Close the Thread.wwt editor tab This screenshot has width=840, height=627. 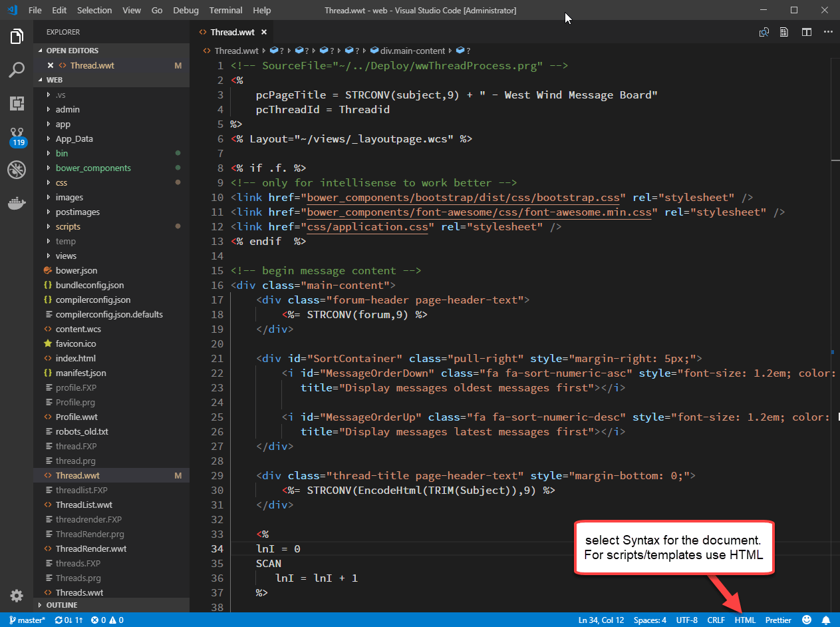click(x=264, y=32)
